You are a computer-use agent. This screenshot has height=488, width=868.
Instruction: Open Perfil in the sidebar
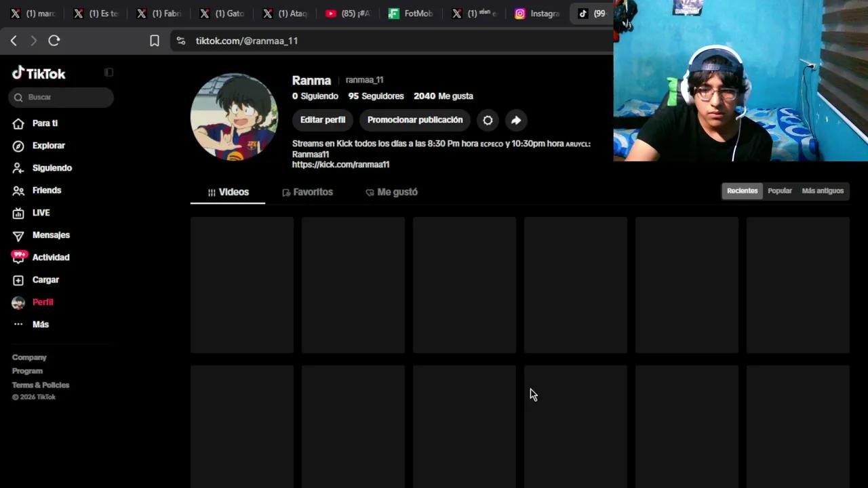(x=42, y=302)
